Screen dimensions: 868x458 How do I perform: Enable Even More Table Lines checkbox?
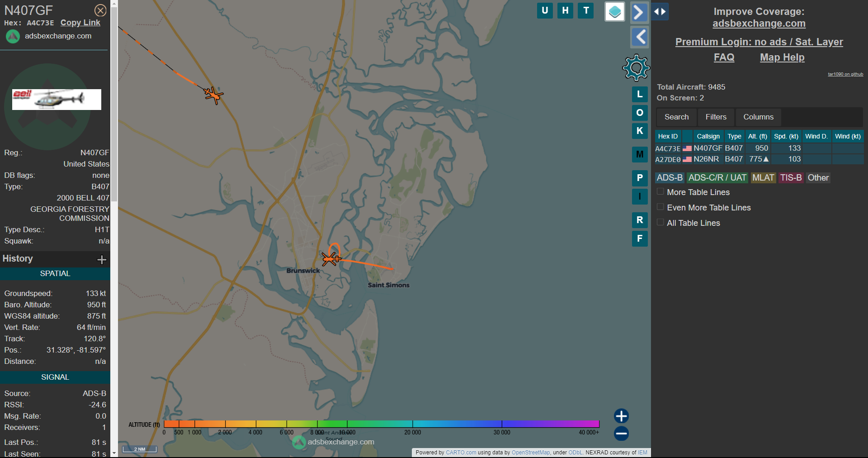point(660,207)
